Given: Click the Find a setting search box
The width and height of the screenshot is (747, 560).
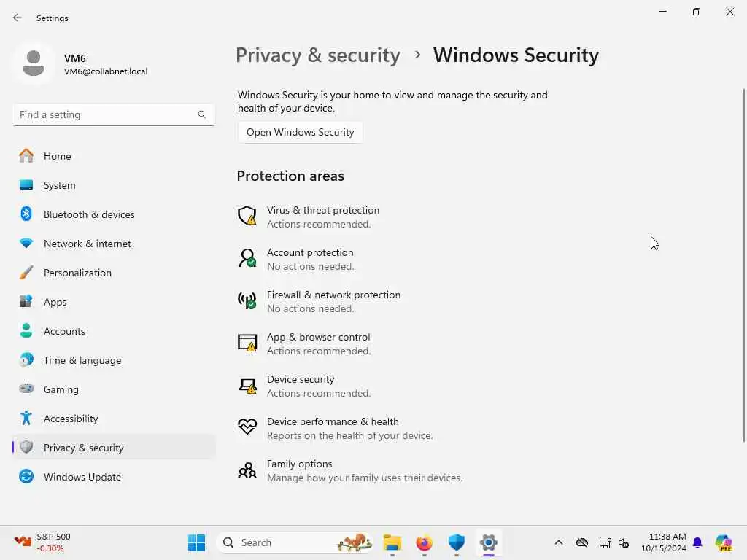Looking at the screenshot, I should coord(106,114).
